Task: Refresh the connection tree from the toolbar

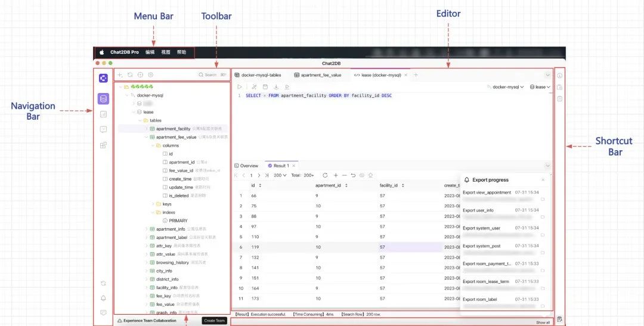Action: click(130, 75)
